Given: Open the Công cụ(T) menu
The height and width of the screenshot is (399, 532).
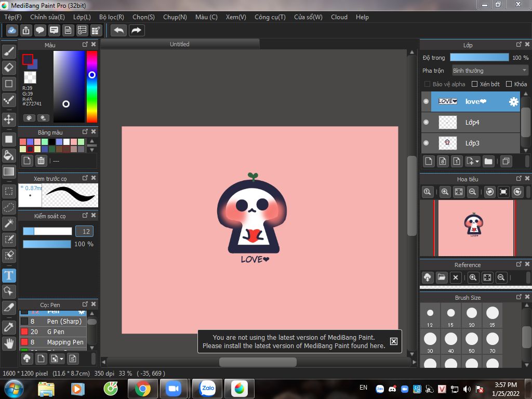Looking at the screenshot, I should coord(270,17).
